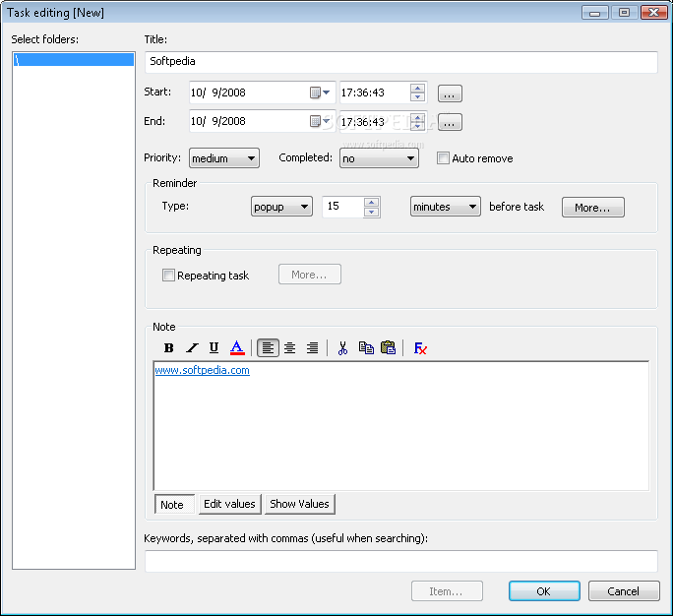The width and height of the screenshot is (673, 616).
Task: Align note text to the left
Action: 268,347
